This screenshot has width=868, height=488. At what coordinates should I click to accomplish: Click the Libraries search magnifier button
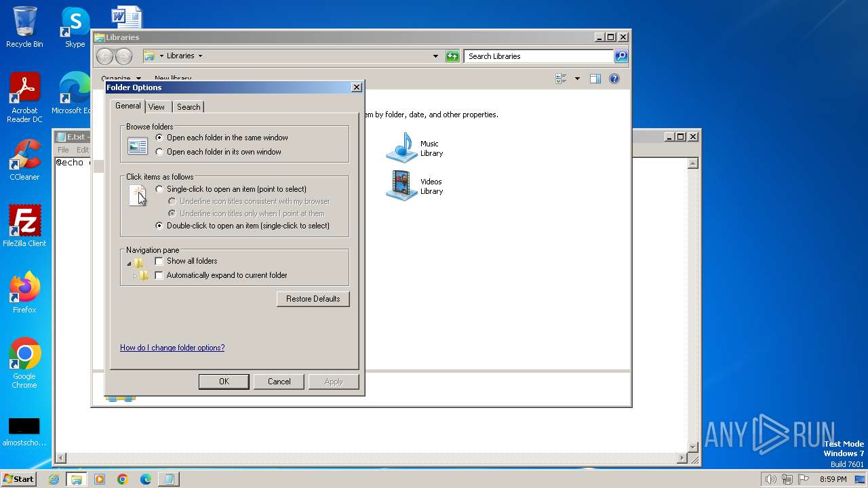(620, 56)
